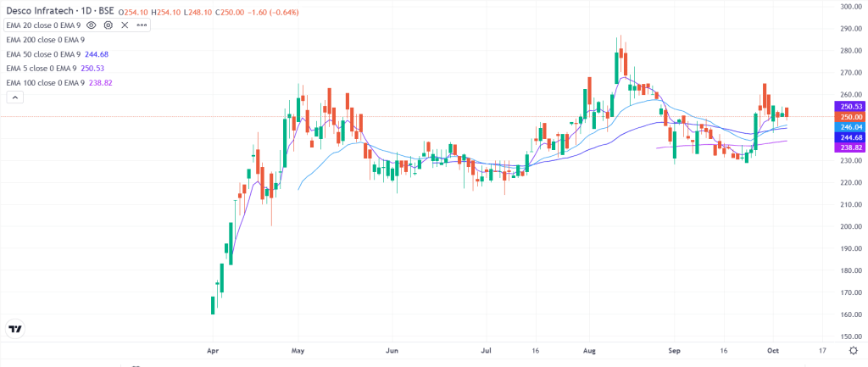Open settings for EMA 20 indicator
The image size is (868, 367).
pyautogui.click(x=108, y=26)
